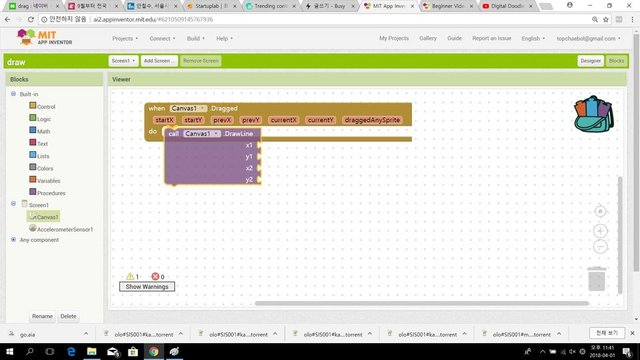Viewport: 640px width, 360px height.
Task: Open the Lists blocks drawer
Action: click(39, 156)
